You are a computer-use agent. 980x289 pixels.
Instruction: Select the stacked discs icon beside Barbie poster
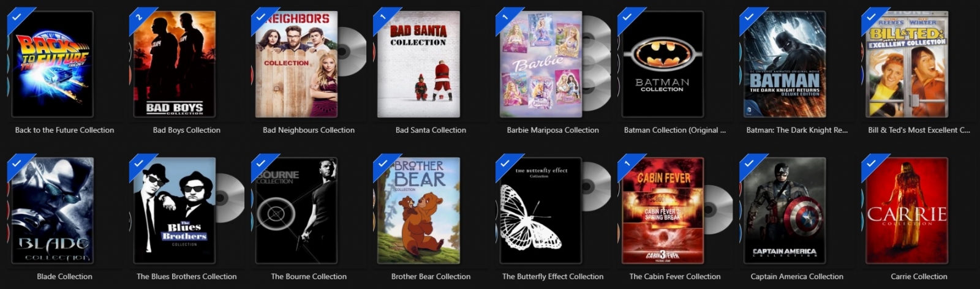(x=597, y=64)
